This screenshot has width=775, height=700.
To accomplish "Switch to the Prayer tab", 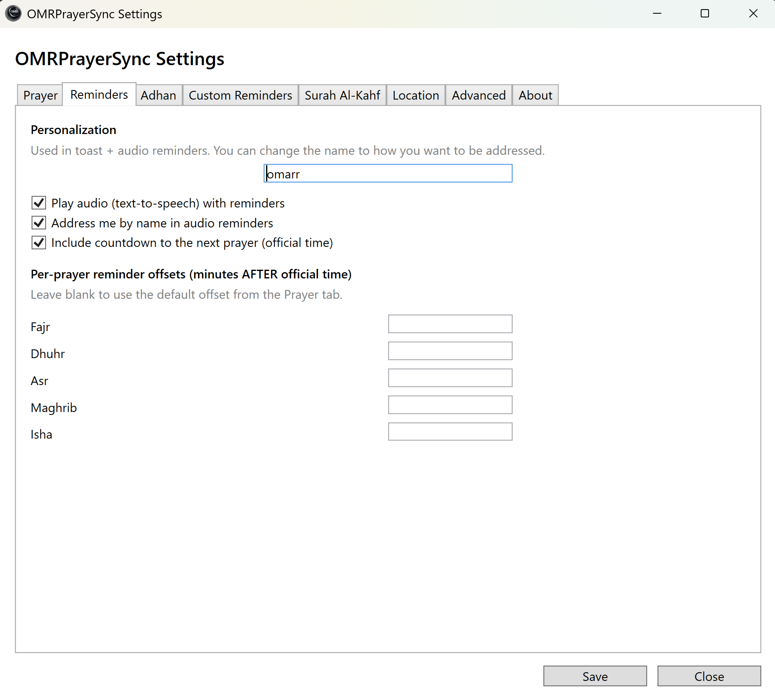I will click(40, 95).
